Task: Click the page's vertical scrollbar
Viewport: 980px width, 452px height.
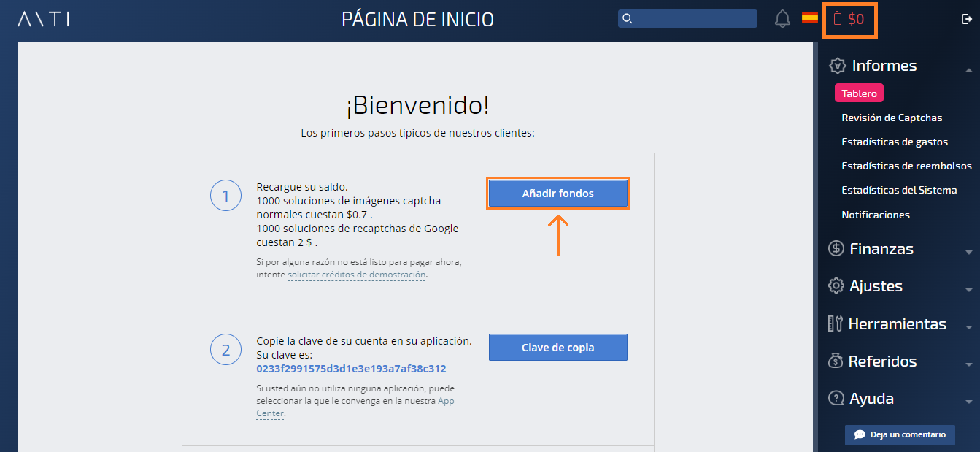Action: click(816, 246)
